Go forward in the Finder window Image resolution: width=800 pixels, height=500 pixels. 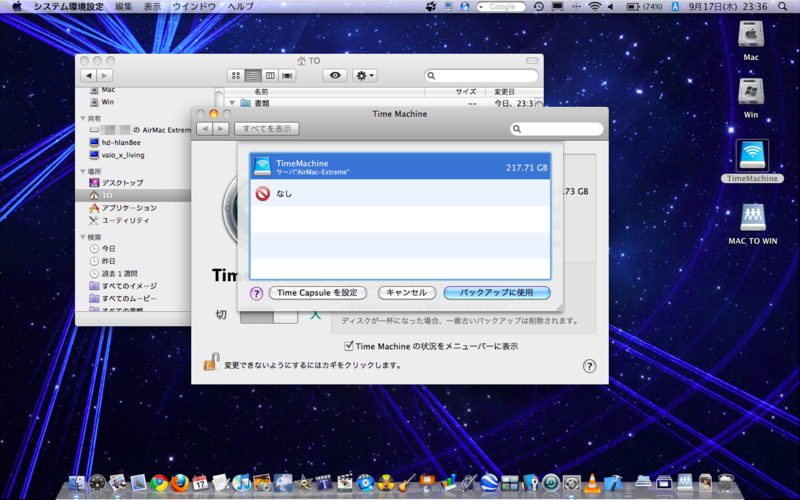tap(104, 76)
